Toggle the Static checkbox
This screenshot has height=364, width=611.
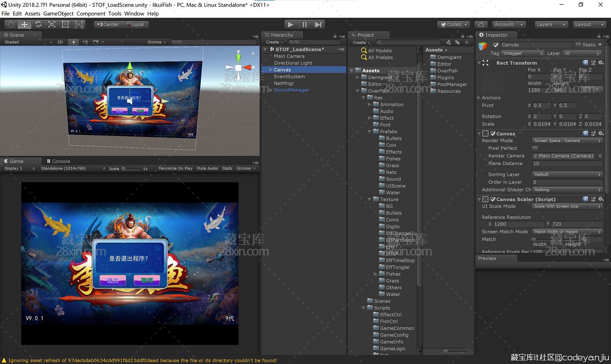coord(578,45)
